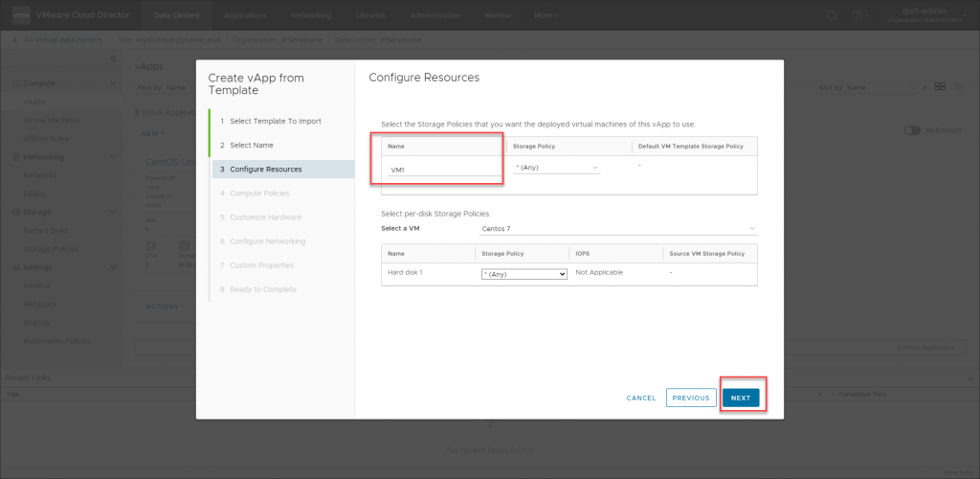Open the VM1 Storage Policy dropdown
Image resolution: width=980 pixels, height=479 pixels.
(557, 168)
